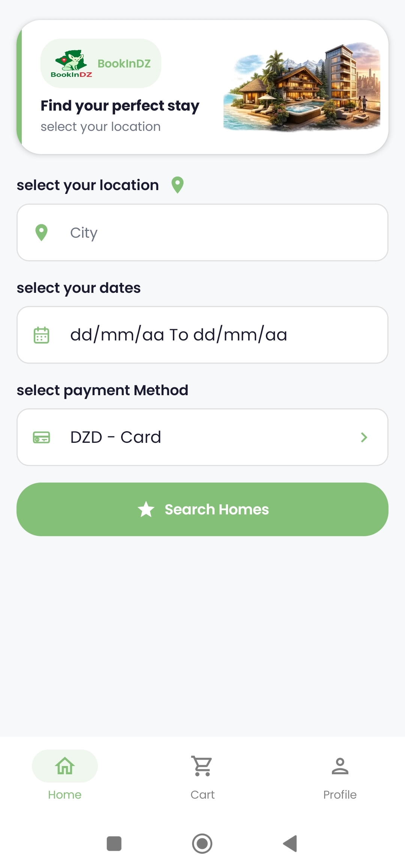Click green pin beside select your location heading
The image size is (405, 868).
tap(177, 185)
